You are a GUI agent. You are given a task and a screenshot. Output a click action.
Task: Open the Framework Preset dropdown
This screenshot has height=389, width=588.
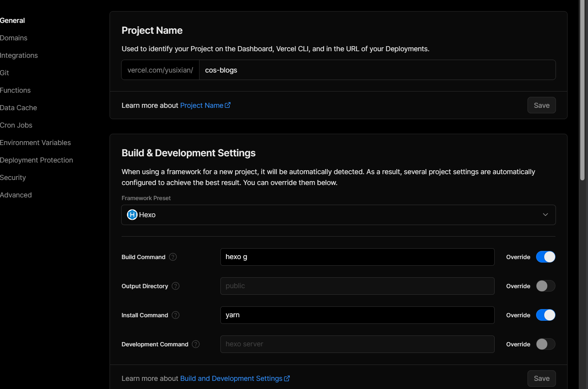545,214
